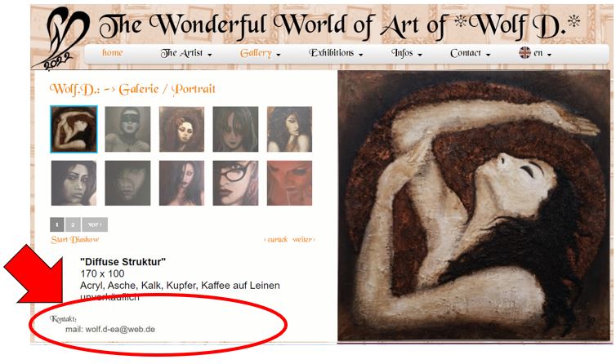This screenshot has height=364, width=616.
Task: Expand The Artist dropdown menu
Action: (x=186, y=53)
